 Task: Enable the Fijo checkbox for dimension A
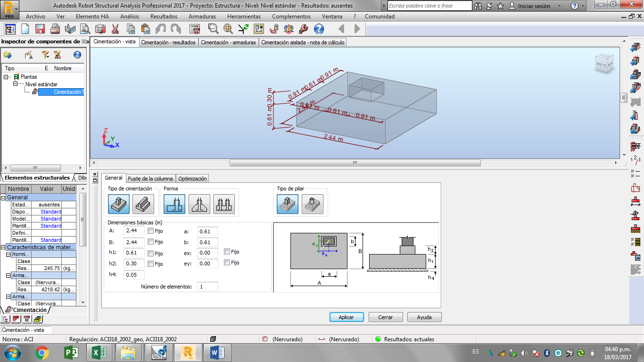click(x=150, y=231)
